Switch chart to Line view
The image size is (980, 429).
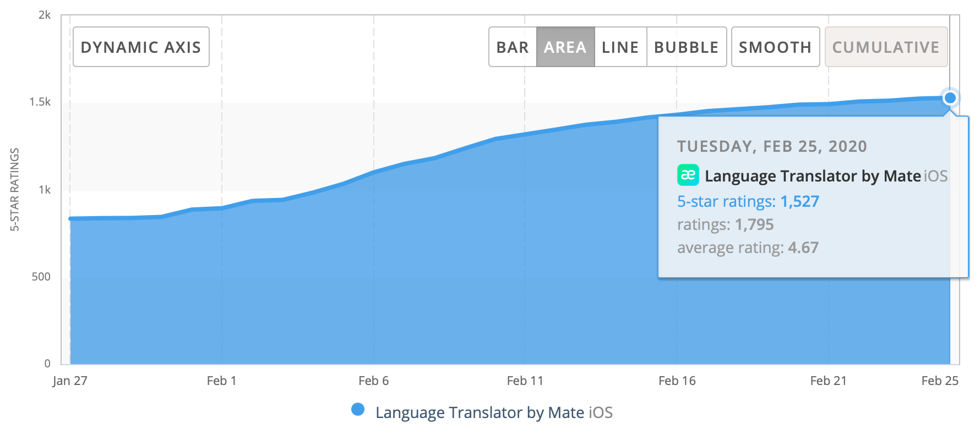click(620, 47)
